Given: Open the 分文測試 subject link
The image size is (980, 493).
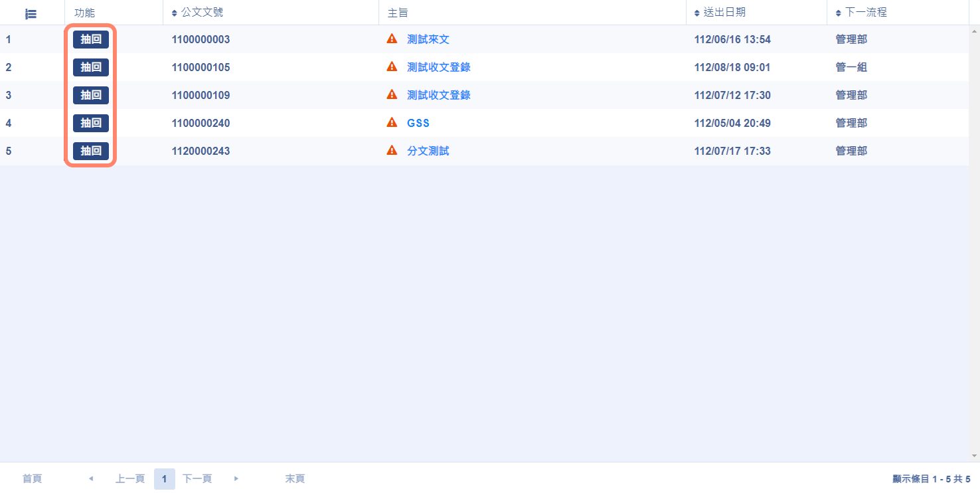Looking at the screenshot, I should 428,151.
